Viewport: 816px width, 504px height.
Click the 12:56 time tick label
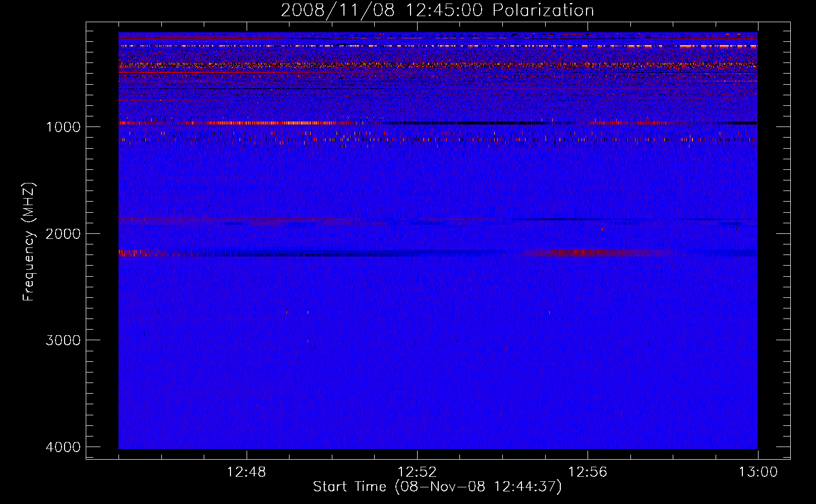[588, 472]
